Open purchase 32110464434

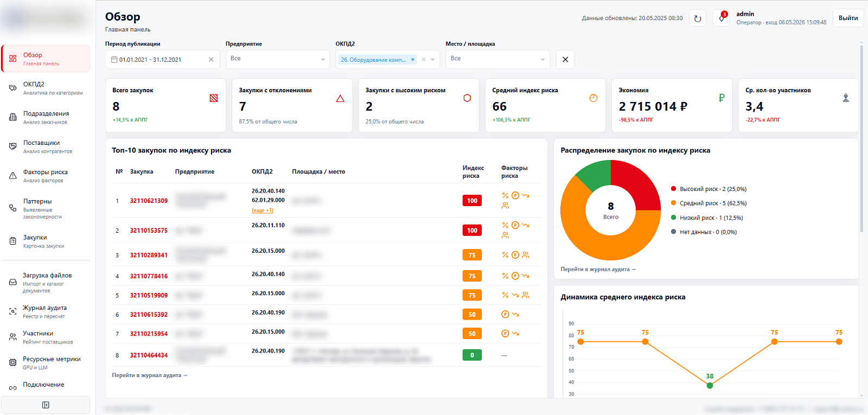(x=149, y=355)
